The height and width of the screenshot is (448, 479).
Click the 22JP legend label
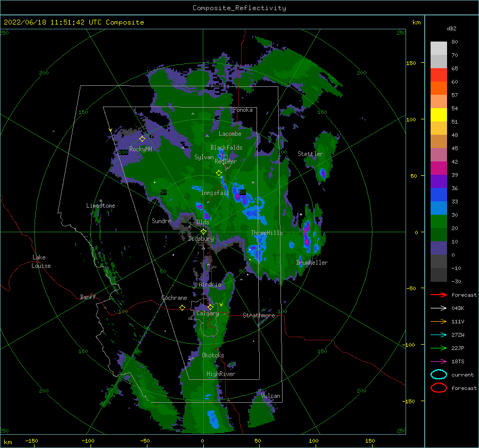point(458,348)
